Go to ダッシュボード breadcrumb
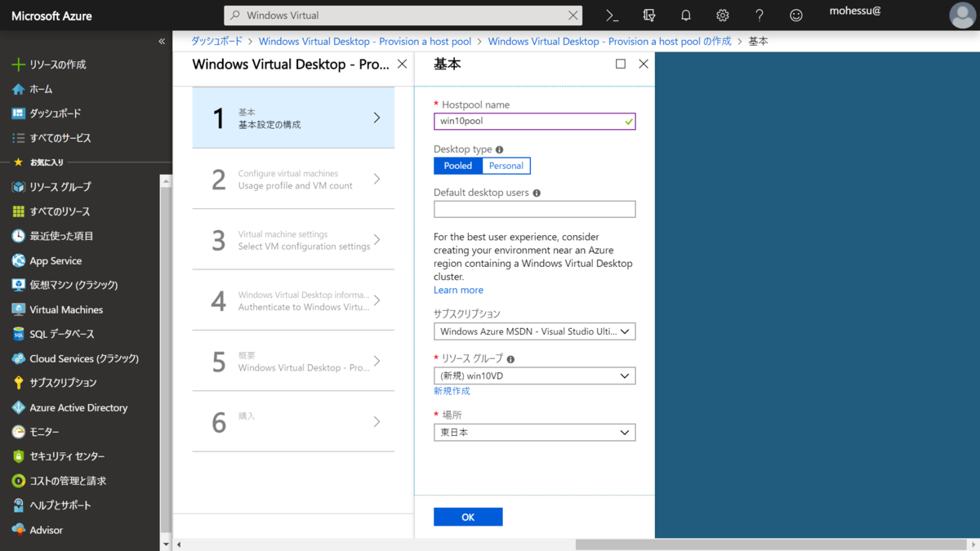Image resolution: width=980 pixels, height=551 pixels. (216, 41)
